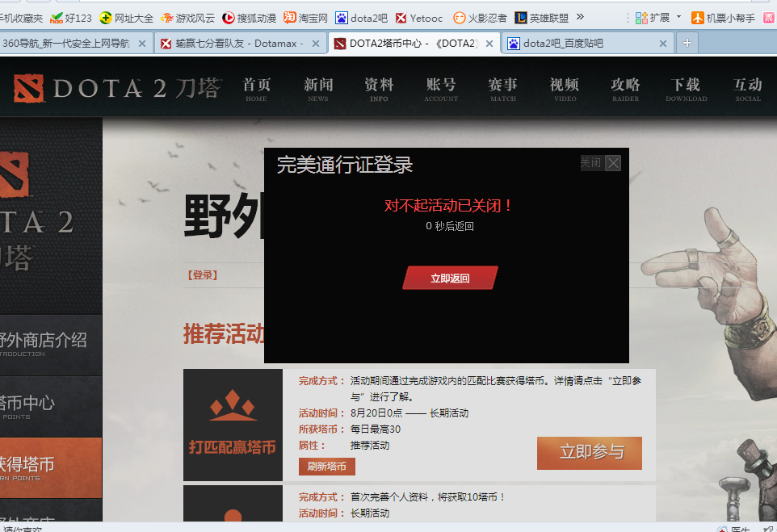Open the 游戏风云 bookmark

pyautogui.click(x=188, y=19)
